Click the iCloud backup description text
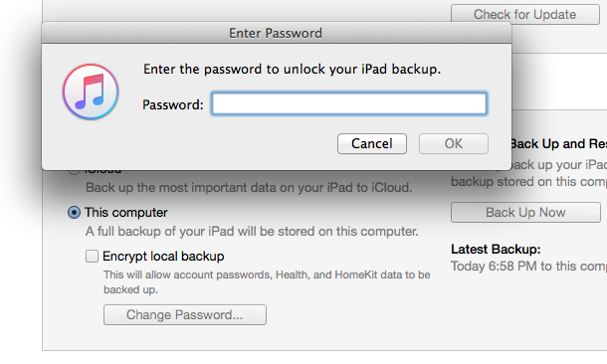Screen dimensions: 607x364 click(x=249, y=188)
